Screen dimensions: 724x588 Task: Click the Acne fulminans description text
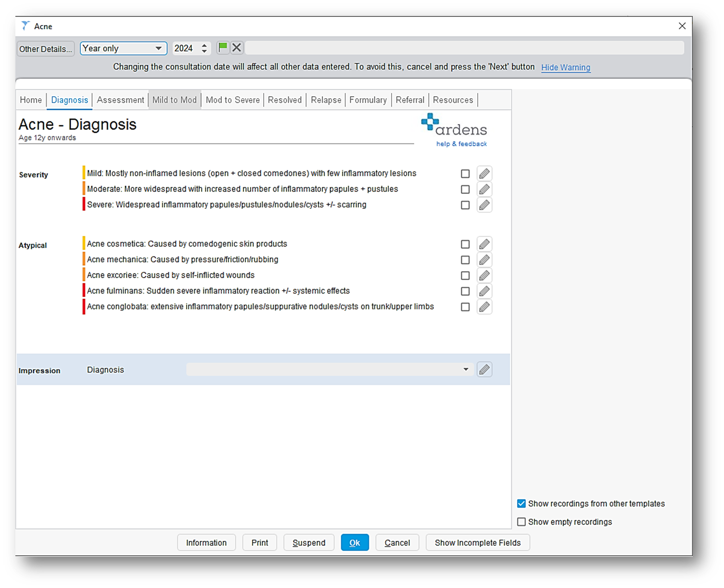click(218, 291)
